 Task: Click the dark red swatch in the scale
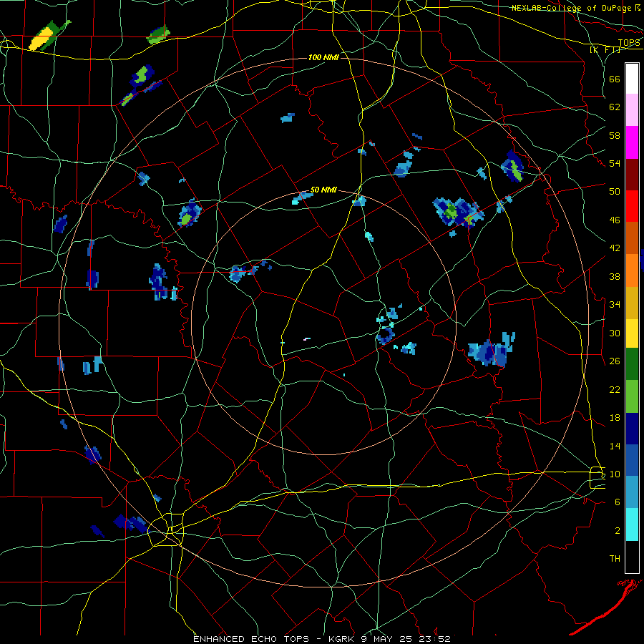click(632, 175)
